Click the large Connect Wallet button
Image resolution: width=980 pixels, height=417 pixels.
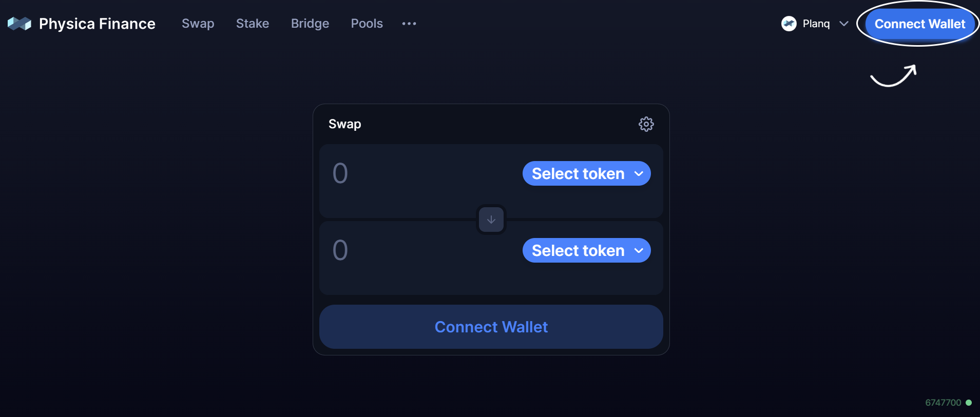tap(491, 327)
